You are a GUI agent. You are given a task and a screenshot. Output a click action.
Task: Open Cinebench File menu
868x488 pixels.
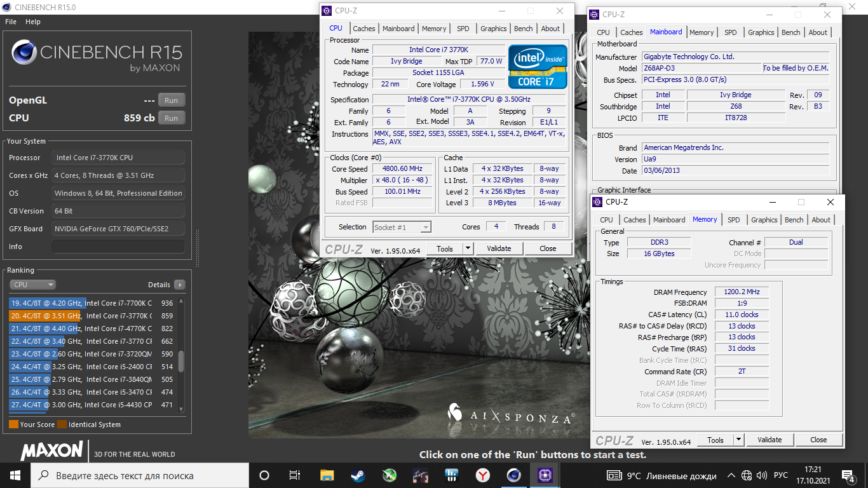point(11,22)
